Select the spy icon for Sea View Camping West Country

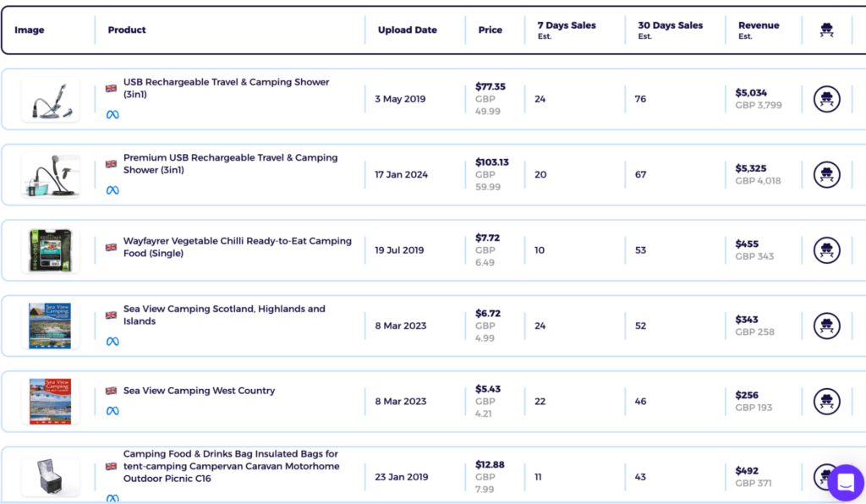pos(826,400)
